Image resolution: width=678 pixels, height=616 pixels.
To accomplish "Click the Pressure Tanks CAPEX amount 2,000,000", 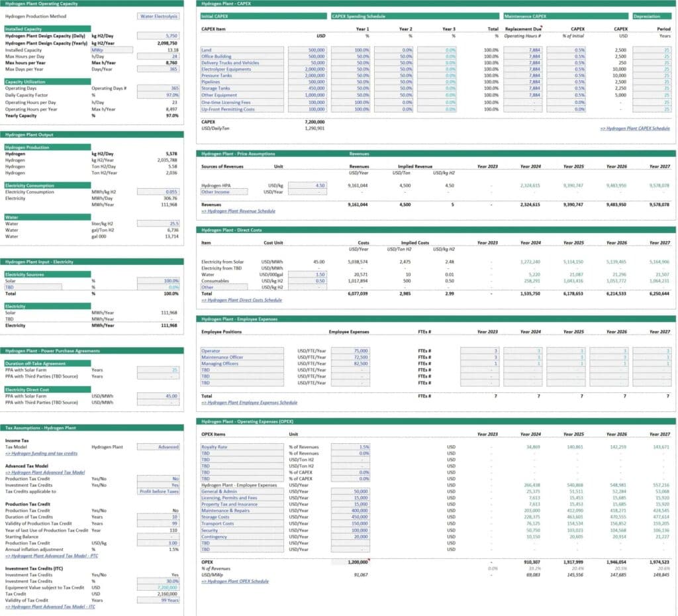I will (307, 76).
